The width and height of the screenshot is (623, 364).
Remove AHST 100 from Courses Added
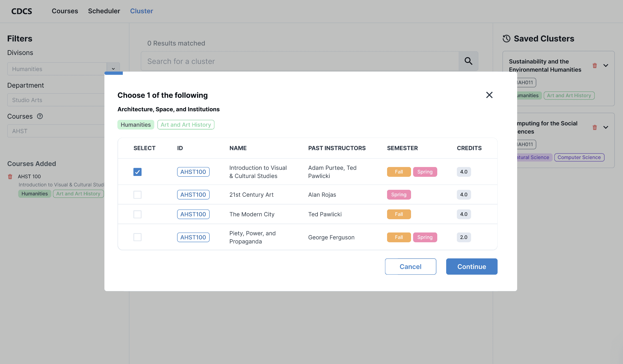point(10,177)
